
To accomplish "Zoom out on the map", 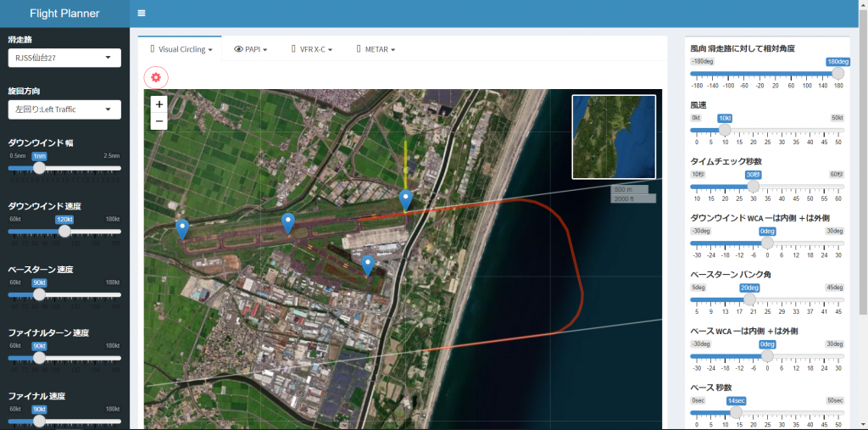I will pyautogui.click(x=159, y=121).
